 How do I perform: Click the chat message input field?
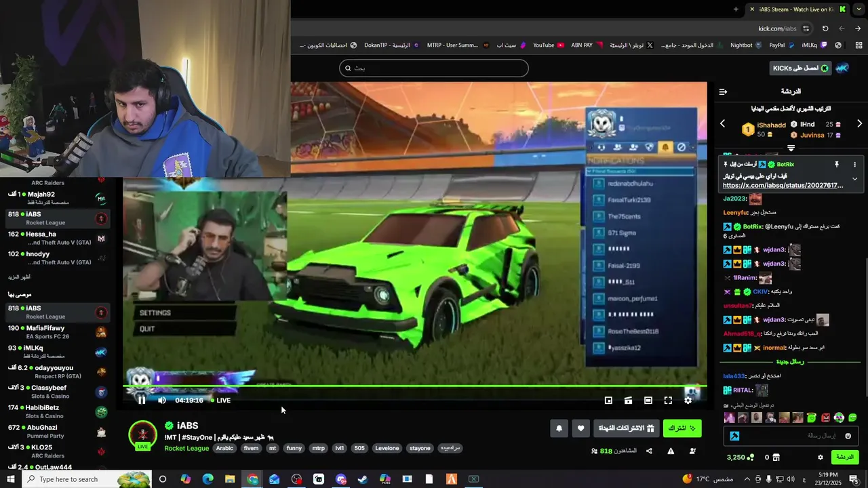791,436
